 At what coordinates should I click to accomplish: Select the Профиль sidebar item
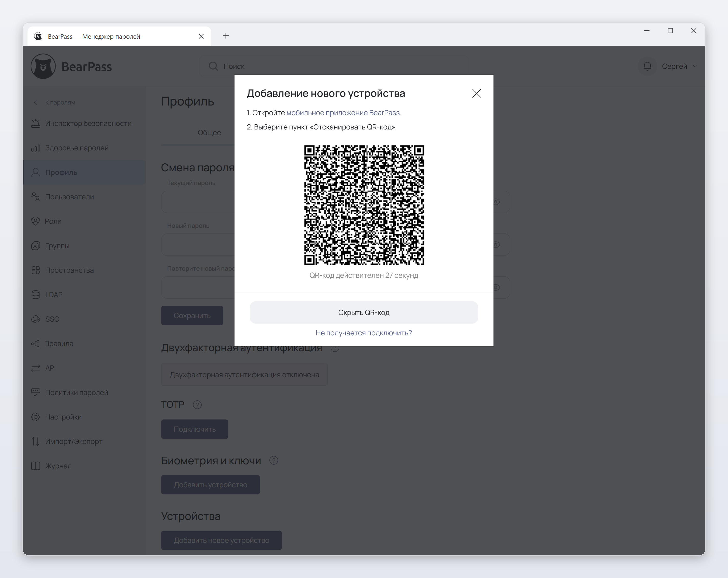[84, 172]
